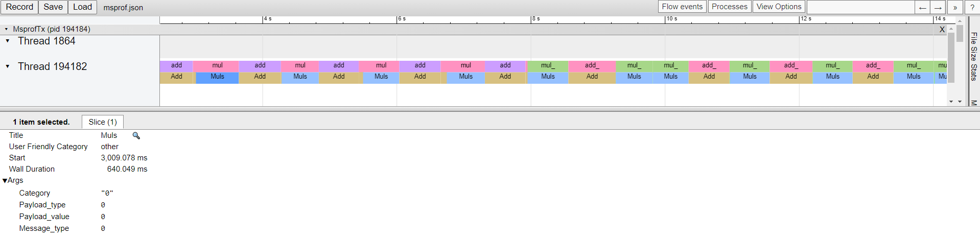The width and height of the screenshot is (980, 238).
Task: Click inner track scrollbar up arrow
Action: coord(951,29)
